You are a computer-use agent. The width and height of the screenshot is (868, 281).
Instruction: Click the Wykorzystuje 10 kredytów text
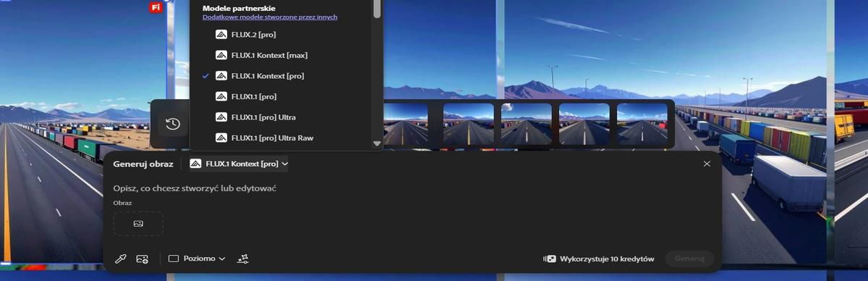coord(607,259)
